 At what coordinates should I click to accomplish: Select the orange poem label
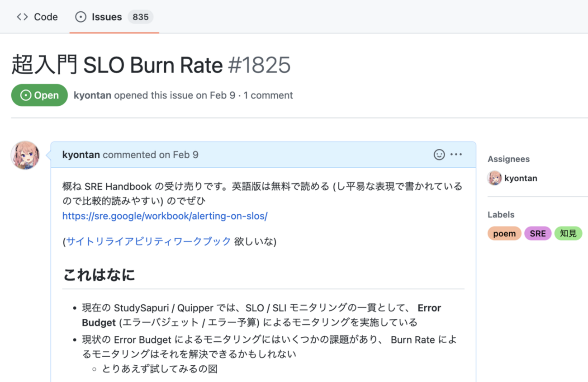[504, 234]
